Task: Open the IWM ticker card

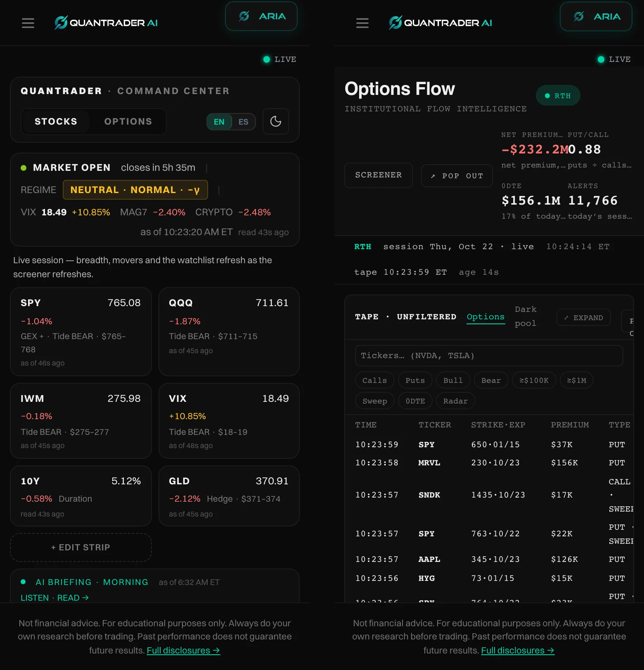Action: coord(81,421)
